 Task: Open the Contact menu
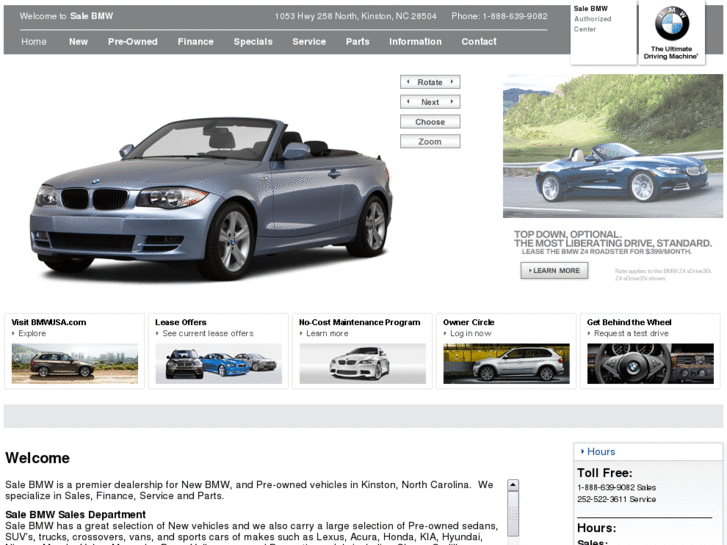coord(479,42)
